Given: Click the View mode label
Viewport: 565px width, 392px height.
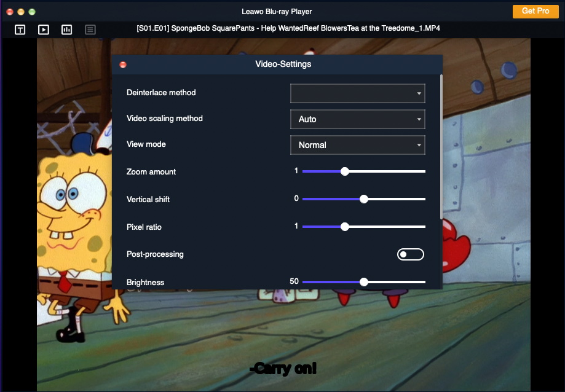Looking at the screenshot, I should click(146, 144).
